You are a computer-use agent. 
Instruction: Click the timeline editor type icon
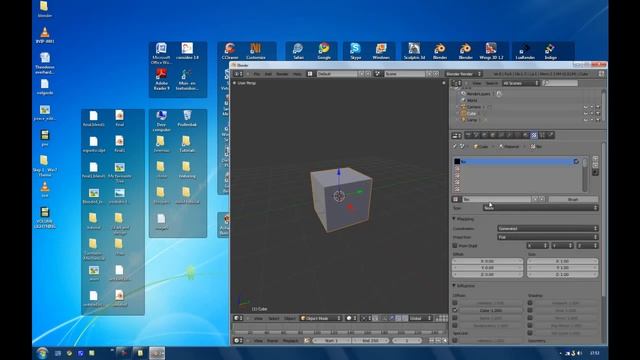tap(238, 340)
